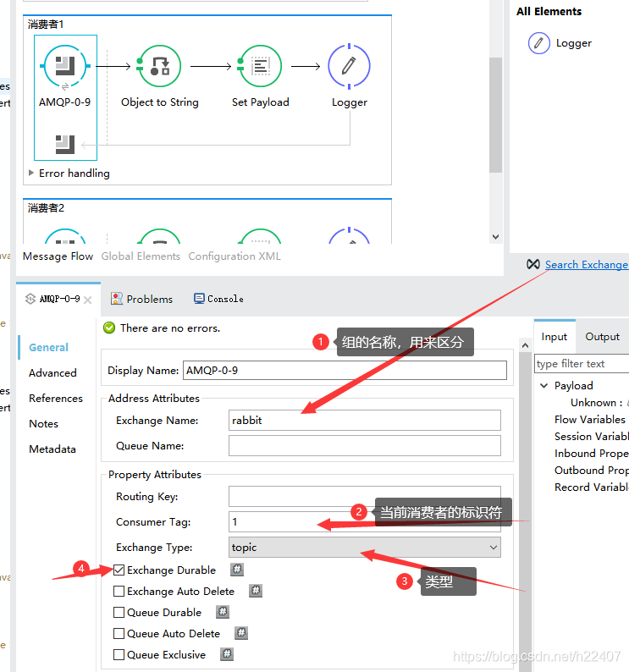Click expression icon next to Exchange Auto Delete
629x672 pixels.
click(256, 591)
